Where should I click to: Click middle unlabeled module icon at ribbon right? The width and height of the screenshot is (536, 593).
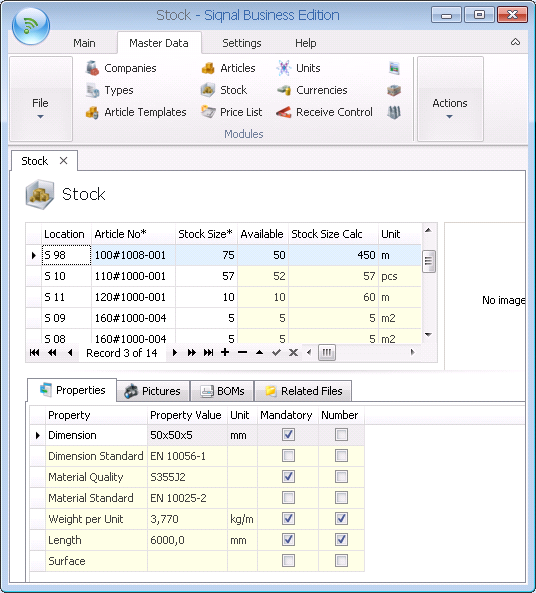click(x=394, y=90)
